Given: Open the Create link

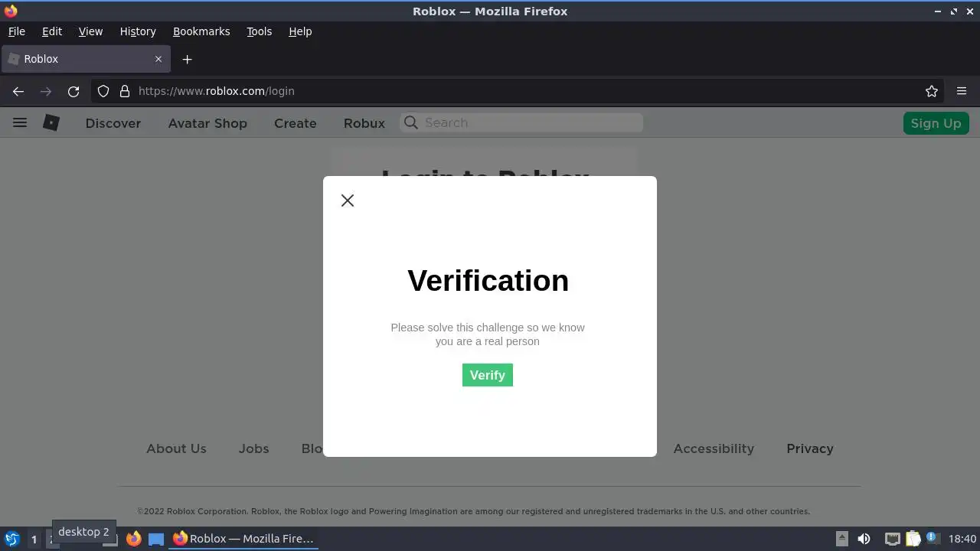Looking at the screenshot, I should (296, 123).
